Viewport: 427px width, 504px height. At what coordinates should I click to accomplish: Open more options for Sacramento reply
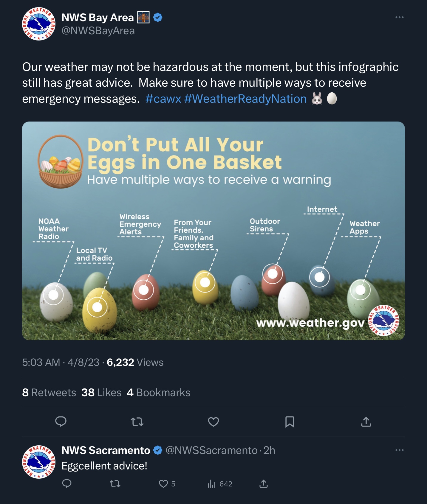point(399,450)
